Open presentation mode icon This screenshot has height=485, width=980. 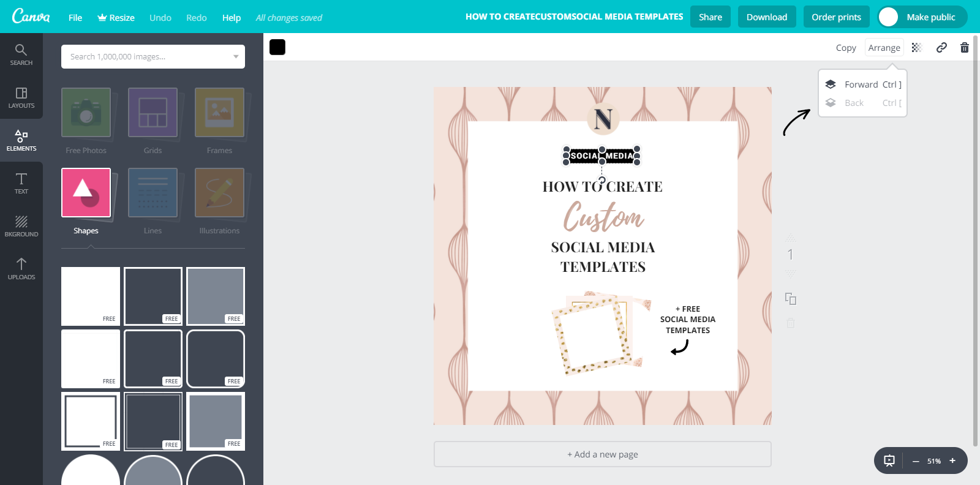tap(889, 461)
